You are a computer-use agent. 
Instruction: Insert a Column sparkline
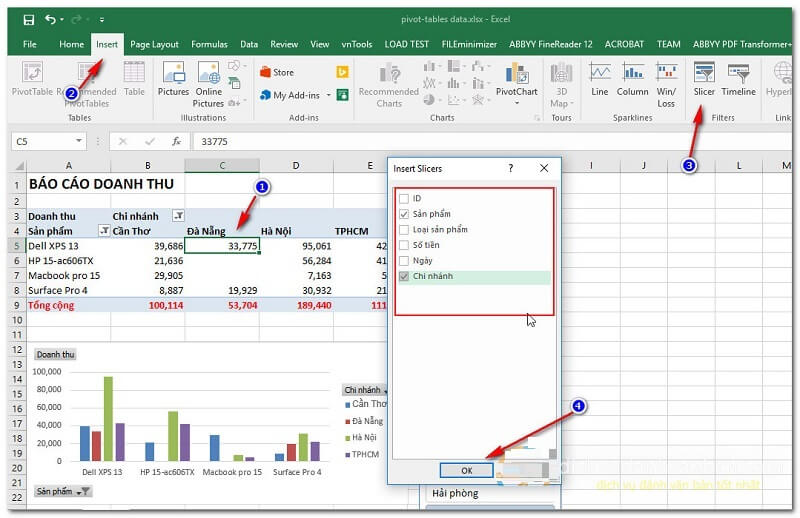(x=632, y=78)
